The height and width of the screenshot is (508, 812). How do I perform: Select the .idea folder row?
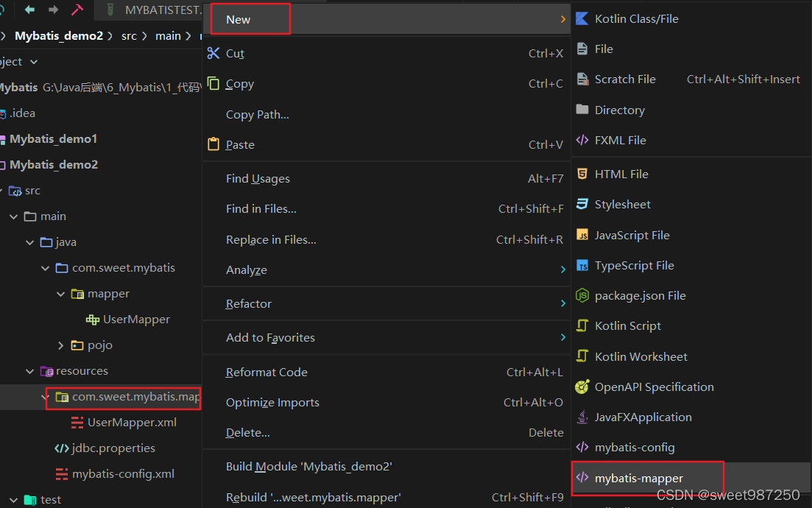point(101,113)
